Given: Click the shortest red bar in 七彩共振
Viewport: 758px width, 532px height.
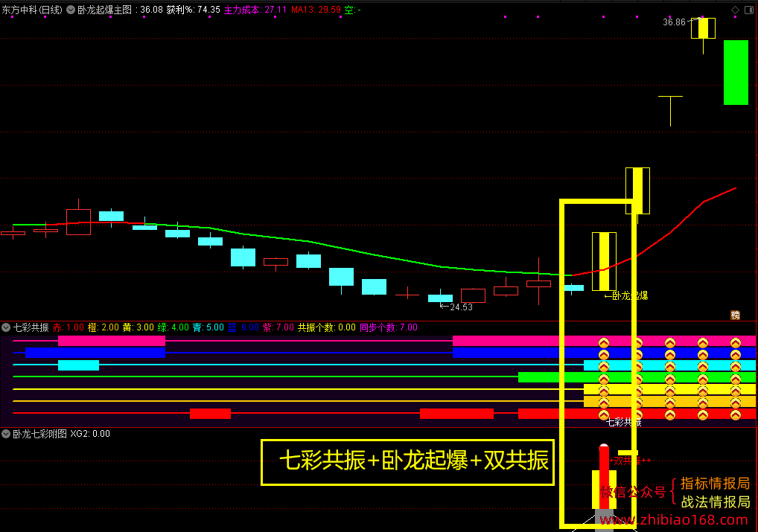Looking at the screenshot, I should [210, 414].
